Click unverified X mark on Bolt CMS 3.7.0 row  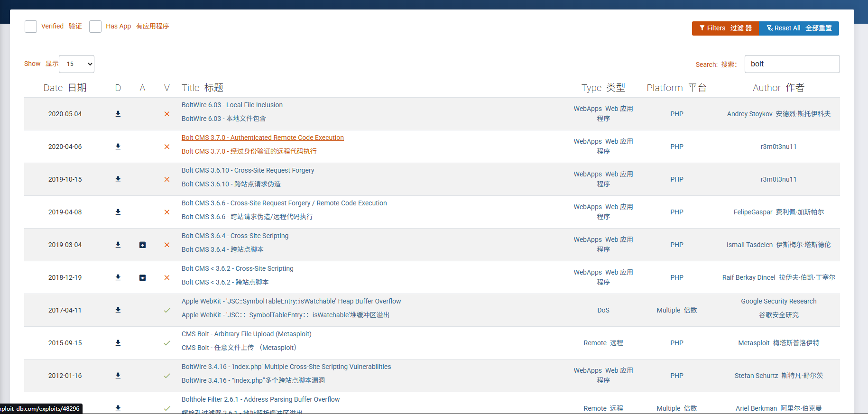pos(167,147)
